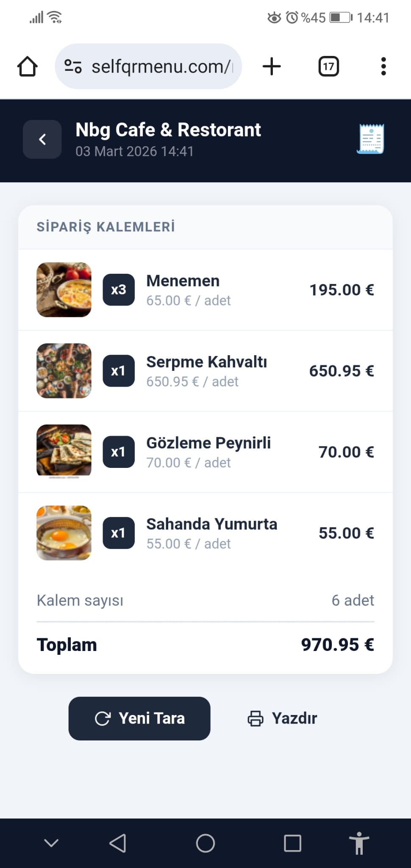Open recent apps with square button
The height and width of the screenshot is (868, 411).
292,843
